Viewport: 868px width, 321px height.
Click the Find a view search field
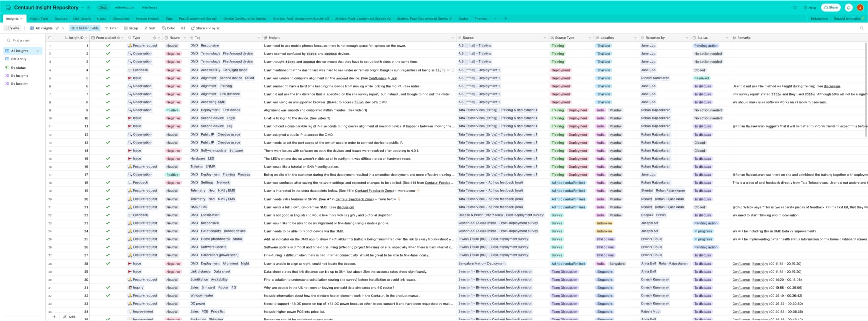point(23,40)
